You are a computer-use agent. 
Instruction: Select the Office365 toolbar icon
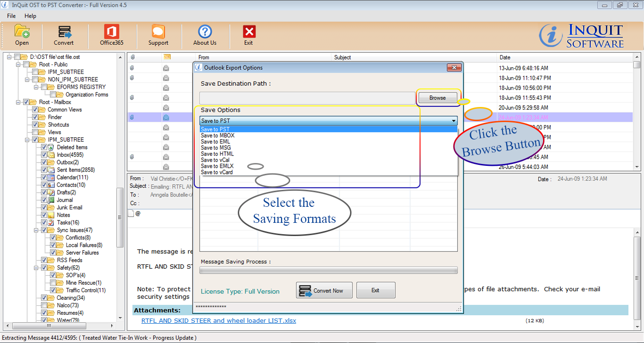pos(111,35)
